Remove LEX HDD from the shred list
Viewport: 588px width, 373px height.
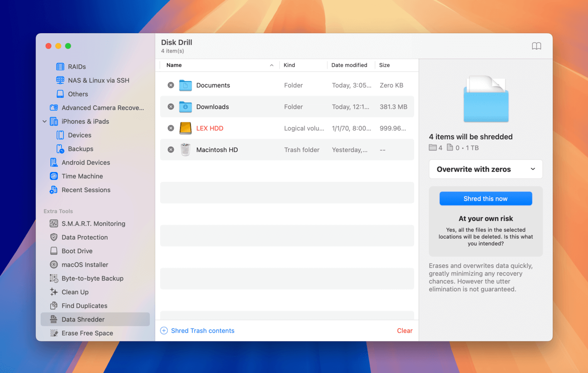pyautogui.click(x=171, y=128)
